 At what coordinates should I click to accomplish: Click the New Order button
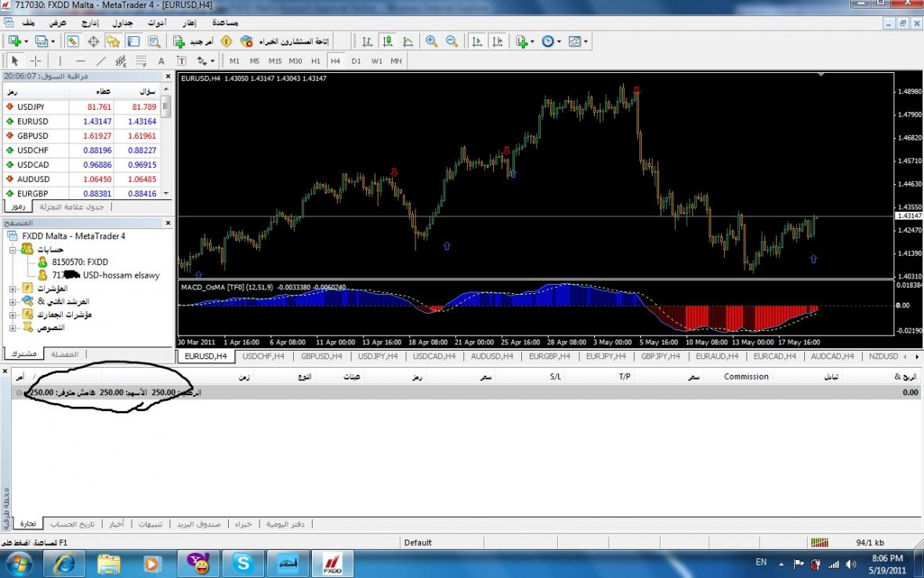pyautogui.click(x=194, y=42)
